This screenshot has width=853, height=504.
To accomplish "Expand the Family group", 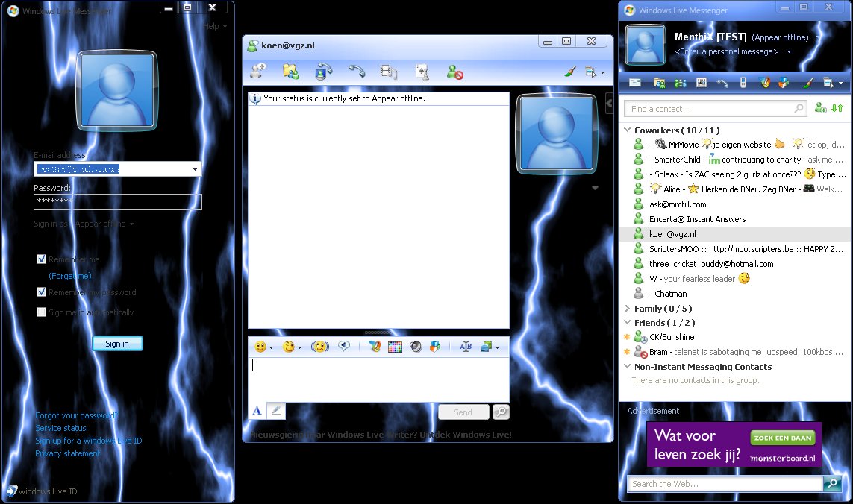I will 627,308.
